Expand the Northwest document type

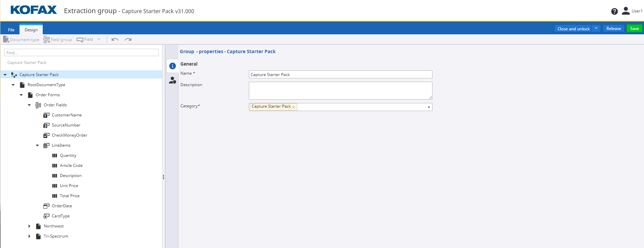[x=29, y=226]
